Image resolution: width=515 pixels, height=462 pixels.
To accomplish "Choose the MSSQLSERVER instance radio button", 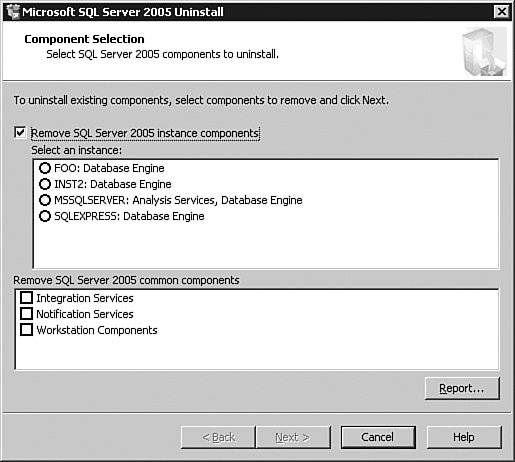I will (45, 200).
